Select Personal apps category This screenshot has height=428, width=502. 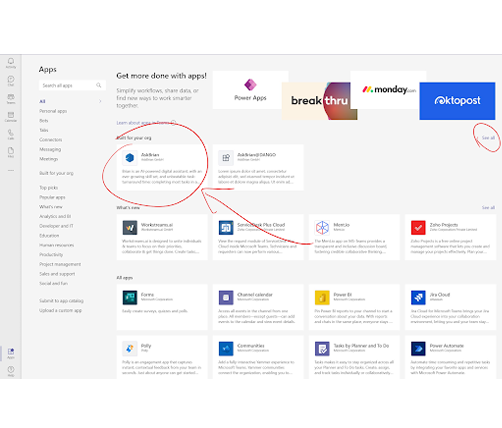(53, 111)
